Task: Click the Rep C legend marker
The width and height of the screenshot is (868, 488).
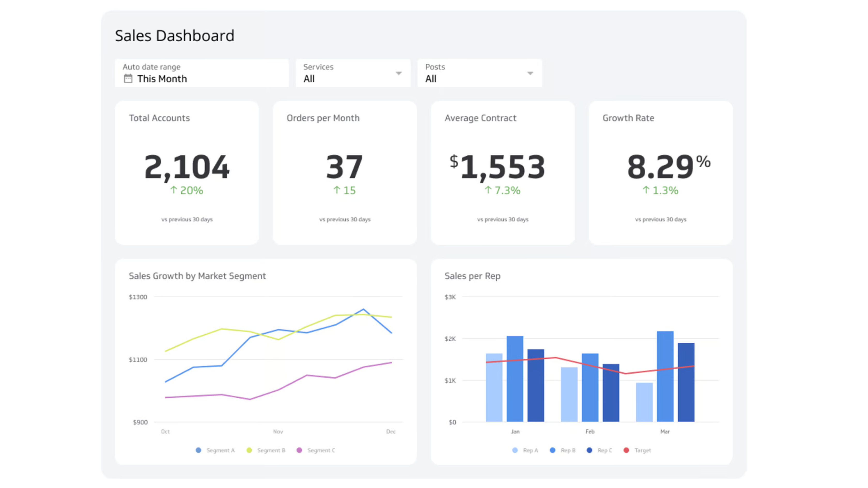Action: pyautogui.click(x=589, y=450)
